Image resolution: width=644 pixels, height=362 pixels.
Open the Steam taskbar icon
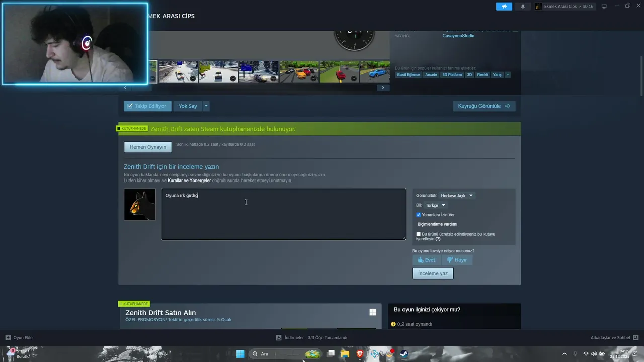404,354
